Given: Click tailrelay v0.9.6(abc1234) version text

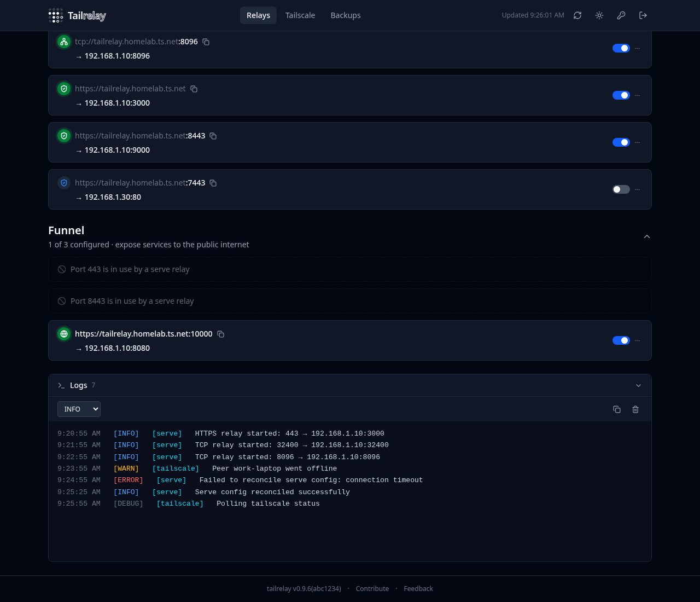Looking at the screenshot, I should tap(304, 589).
